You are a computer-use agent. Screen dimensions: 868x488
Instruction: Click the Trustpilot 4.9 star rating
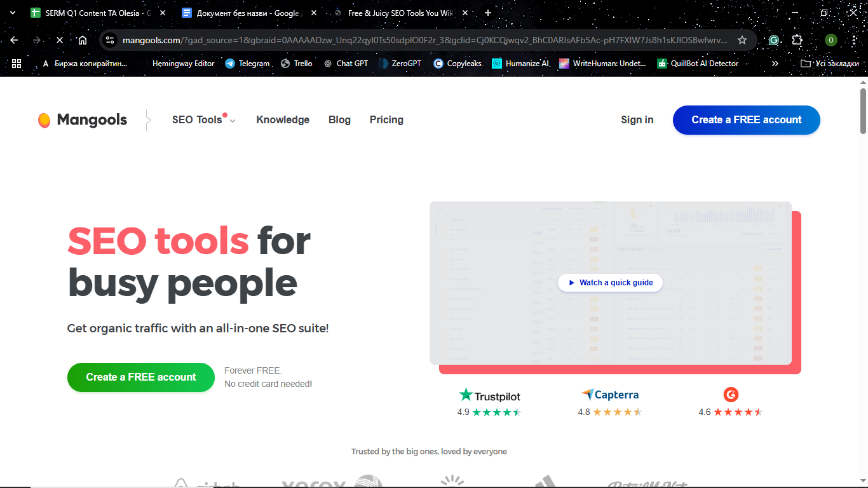tap(489, 412)
